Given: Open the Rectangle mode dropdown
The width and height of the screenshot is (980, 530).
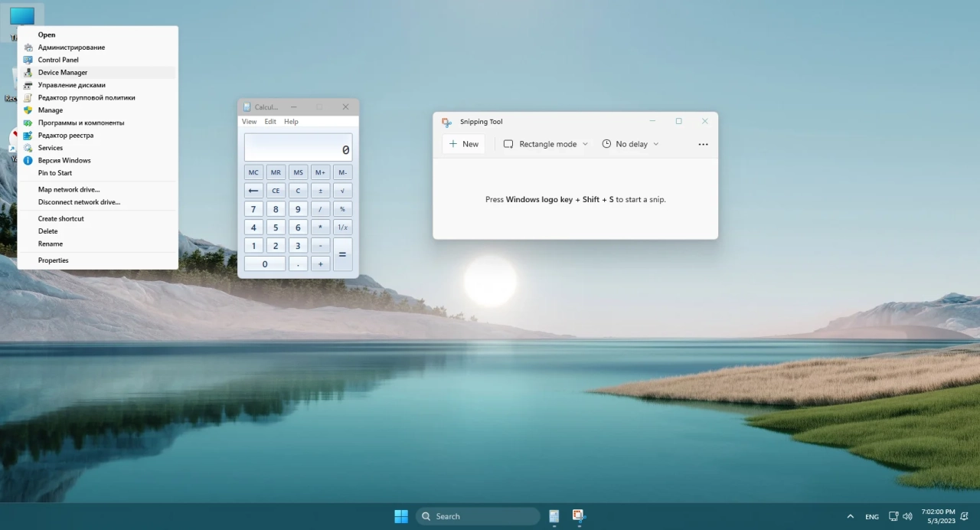Looking at the screenshot, I should [x=545, y=144].
